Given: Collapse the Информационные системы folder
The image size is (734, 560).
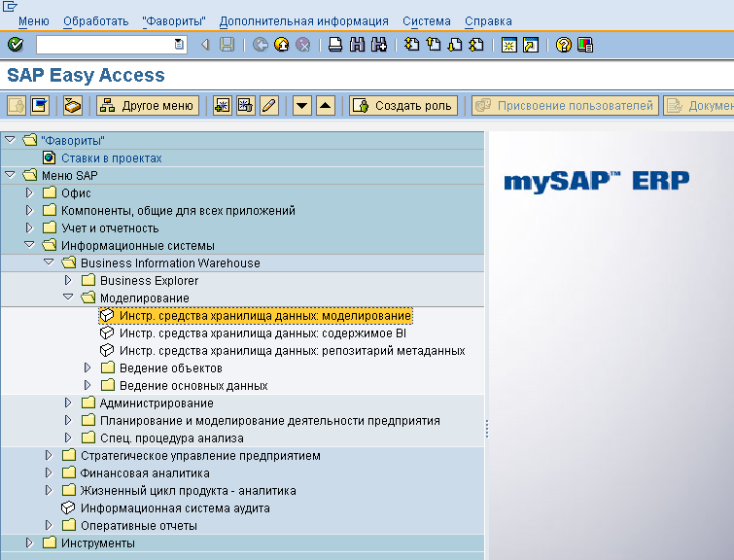Looking at the screenshot, I should (29, 245).
